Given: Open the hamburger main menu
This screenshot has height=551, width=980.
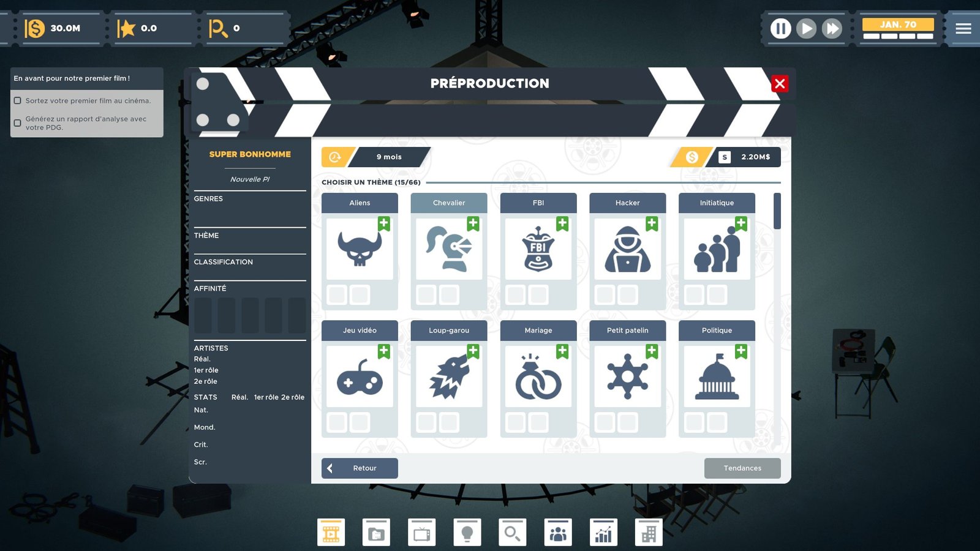Looking at the screenshot, I should click(963, 28).
